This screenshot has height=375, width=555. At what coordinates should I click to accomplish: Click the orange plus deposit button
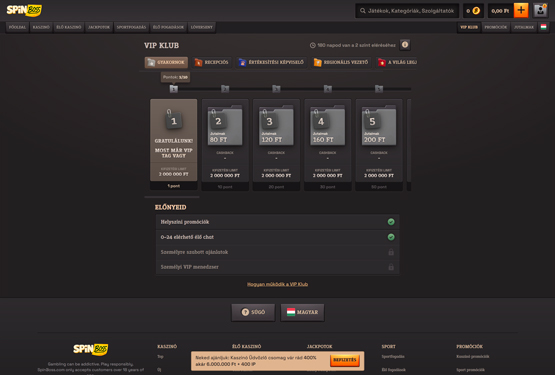click(521, 10)
